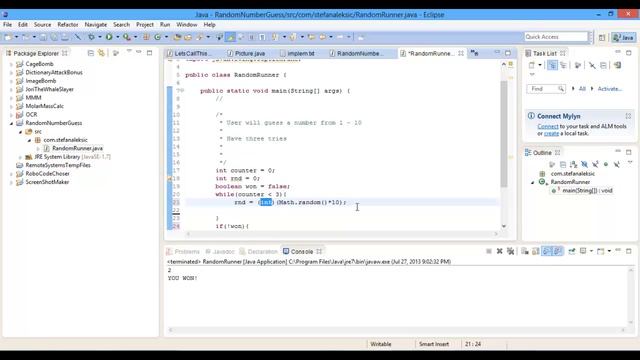This screenshot has height=360, width=640.
Task: Click the Open Perspective icon
Action: [x=602, y=38]
